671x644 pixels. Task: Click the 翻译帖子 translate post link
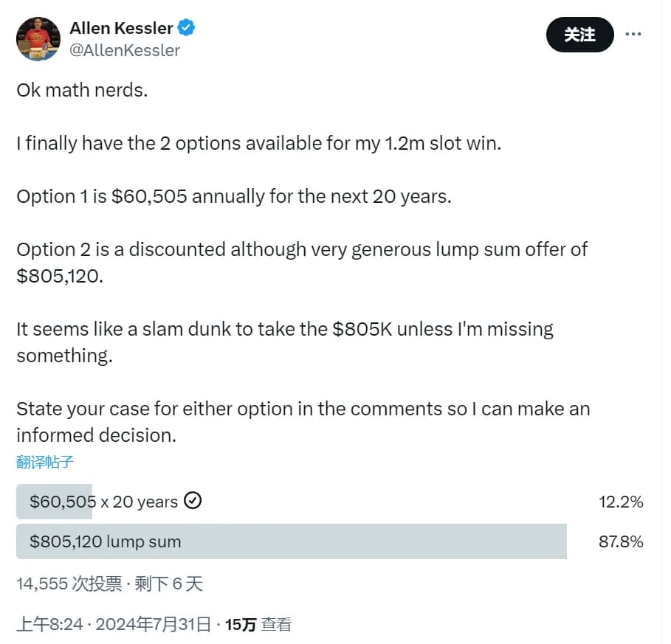(45, 463)
